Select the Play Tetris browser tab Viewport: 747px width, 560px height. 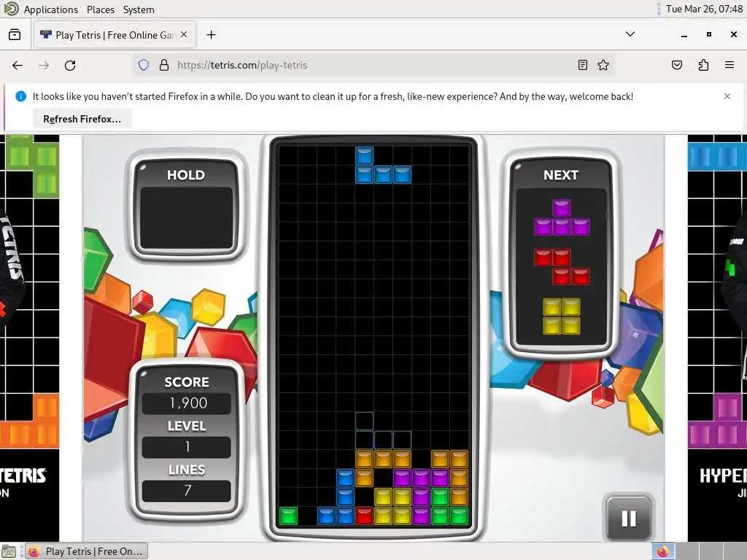click(x=115, y=35)
